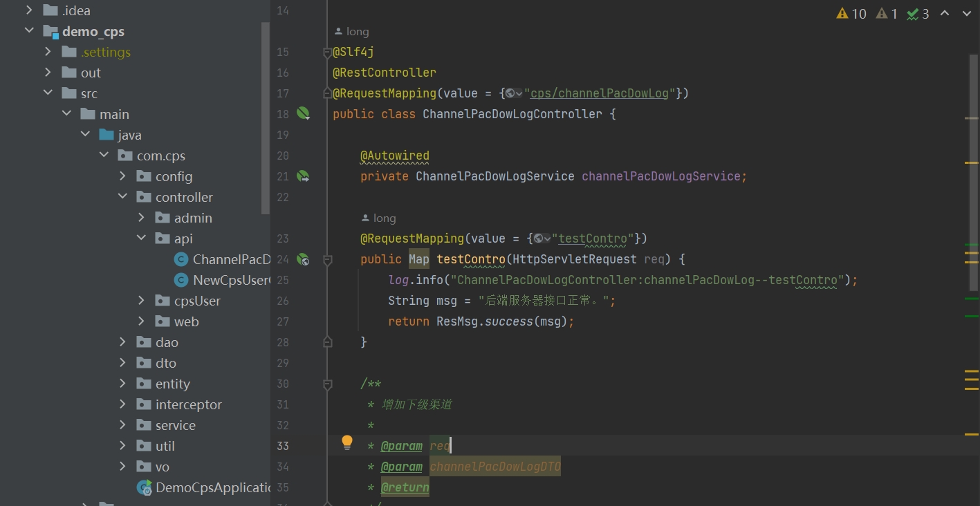This screenshot has height=506, width=980.
Task: Select the vo package in tree
Action: point(163,467)
